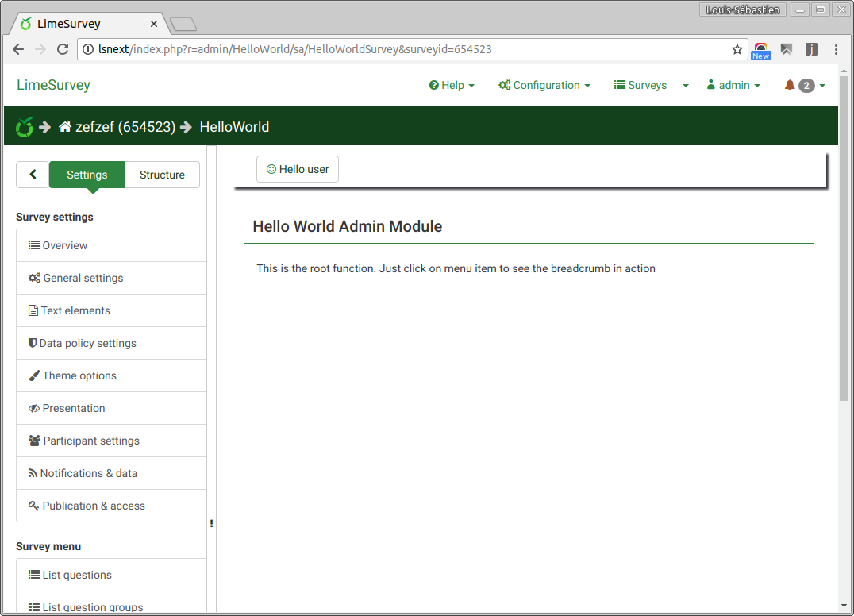
Task: Open the Configuration dropdown
Action: pos(544,85)
